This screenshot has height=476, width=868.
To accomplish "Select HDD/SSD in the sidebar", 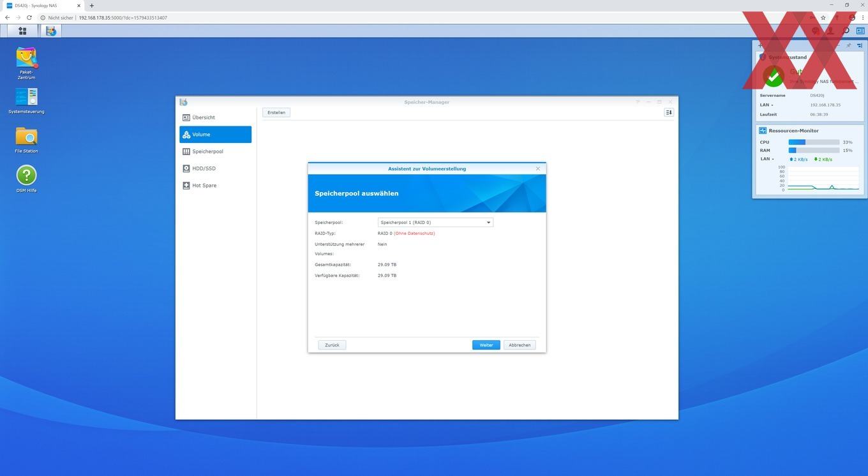I will coord(216,168).
